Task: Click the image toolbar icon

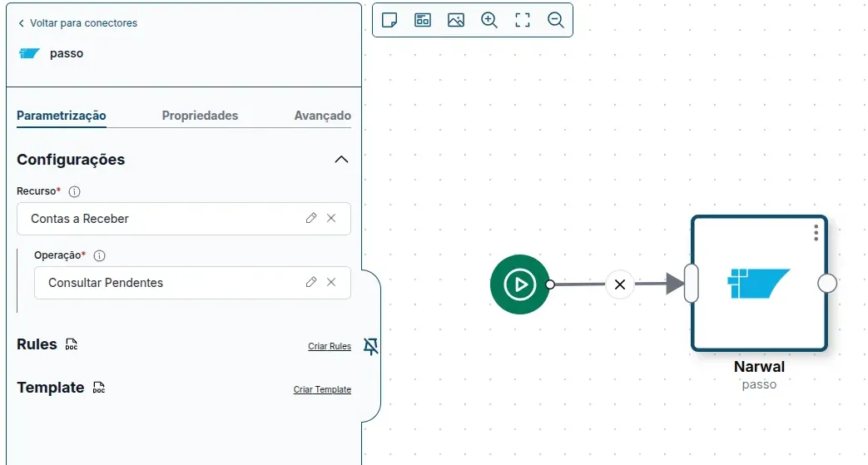Action: tap(456, 21)
